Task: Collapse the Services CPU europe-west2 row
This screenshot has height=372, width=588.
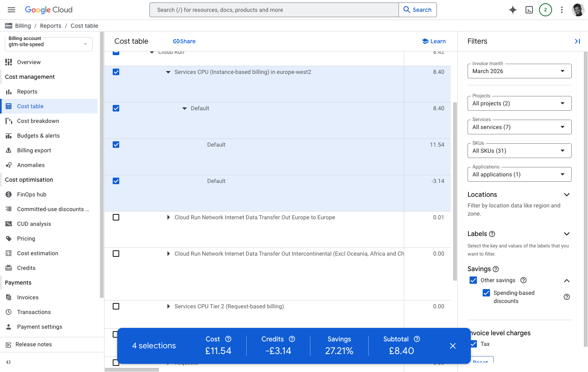Action: tap(168, 72)
